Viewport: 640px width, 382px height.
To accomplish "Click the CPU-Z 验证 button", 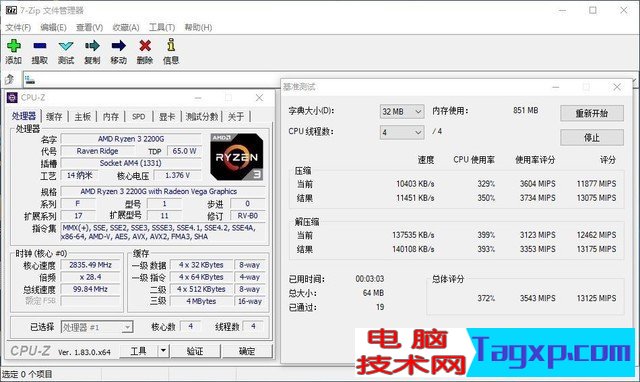I will tap(195, 351).
